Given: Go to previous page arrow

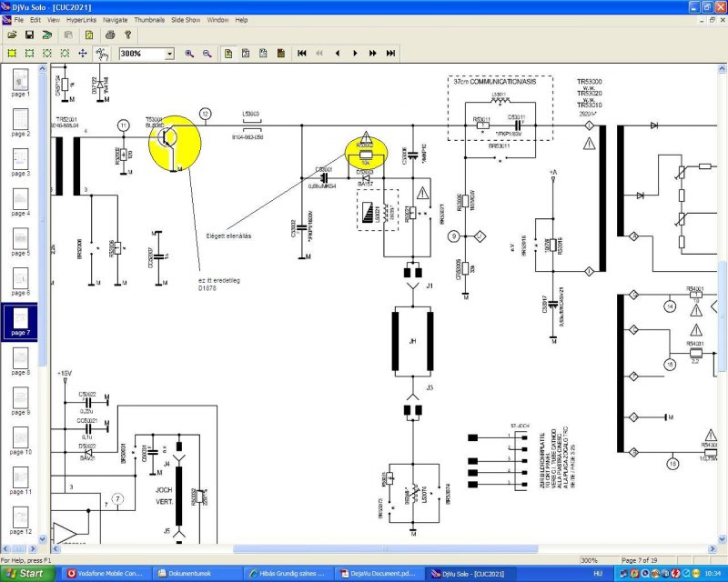Looking at the screenshot, I should [338, 54].
